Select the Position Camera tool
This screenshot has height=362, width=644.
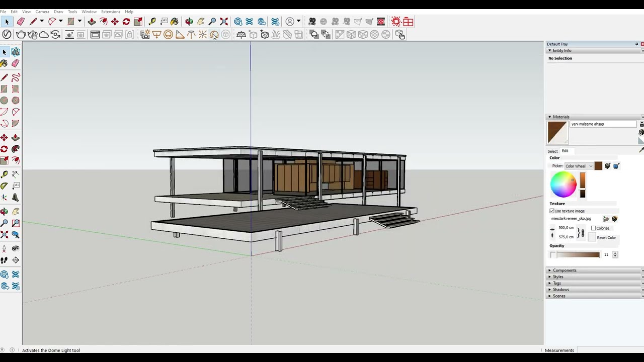(x=5, y=248)
